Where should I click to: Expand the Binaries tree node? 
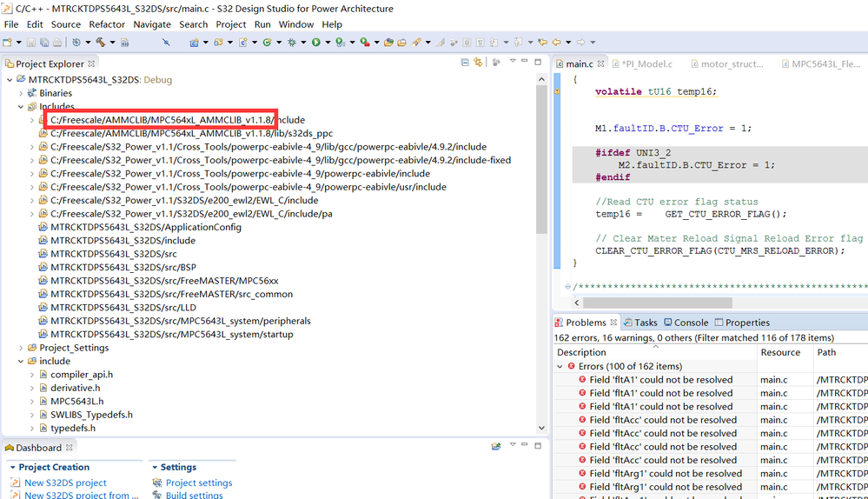(x=21, y=93)
